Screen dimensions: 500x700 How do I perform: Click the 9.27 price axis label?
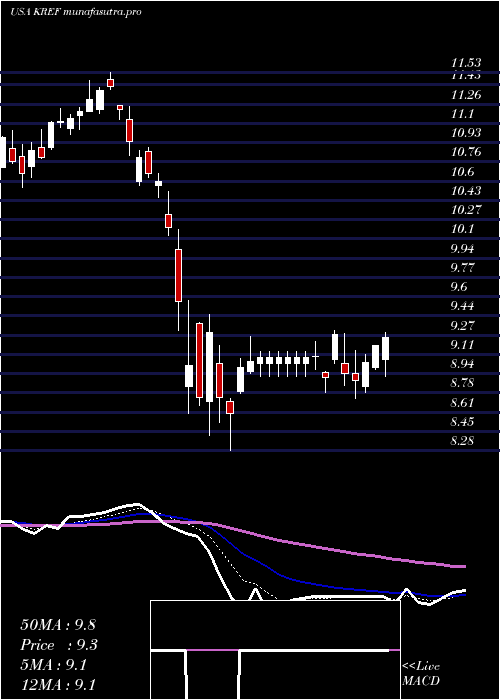462,325
